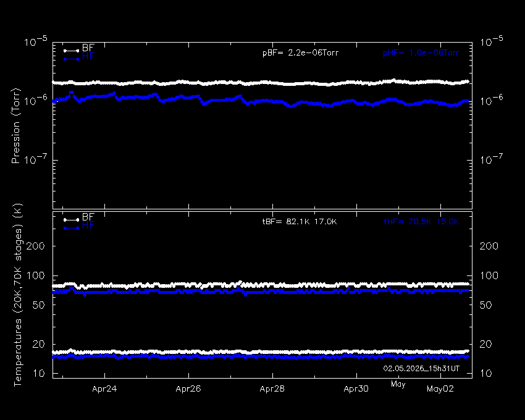Click the white BF legend marker in temperature plot

tap(71, 220)
